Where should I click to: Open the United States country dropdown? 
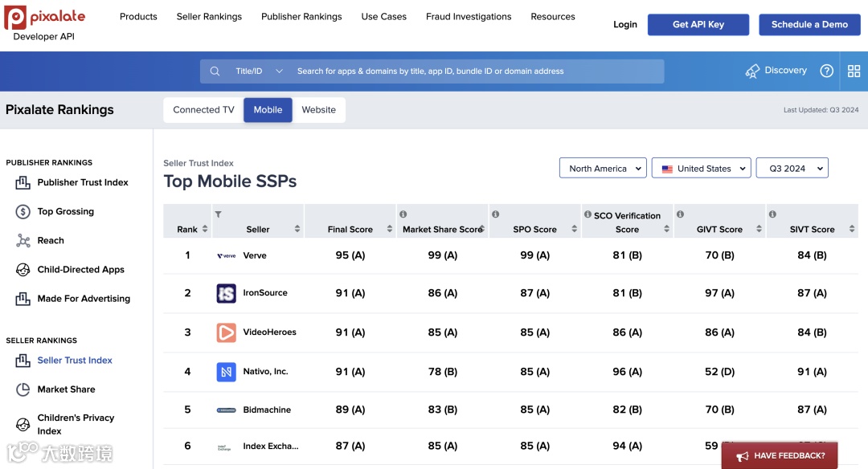pyautogui.click(x=702, y=168)
